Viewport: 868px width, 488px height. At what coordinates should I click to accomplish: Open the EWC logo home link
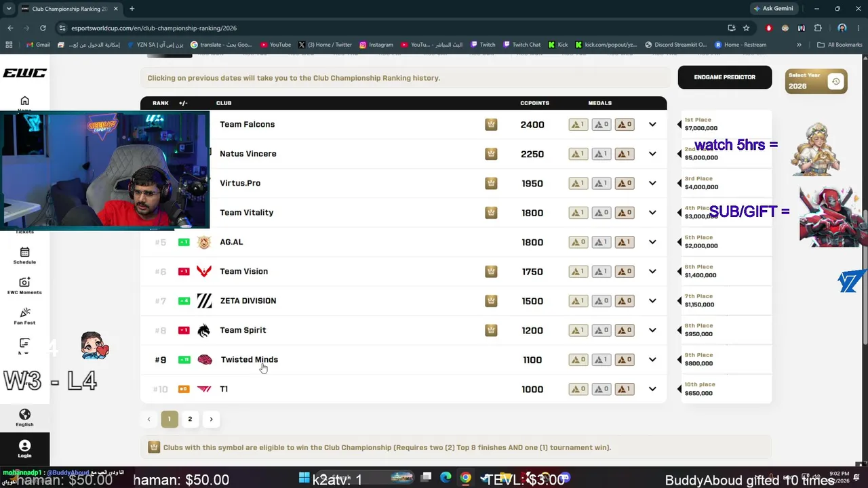[24, 73]
